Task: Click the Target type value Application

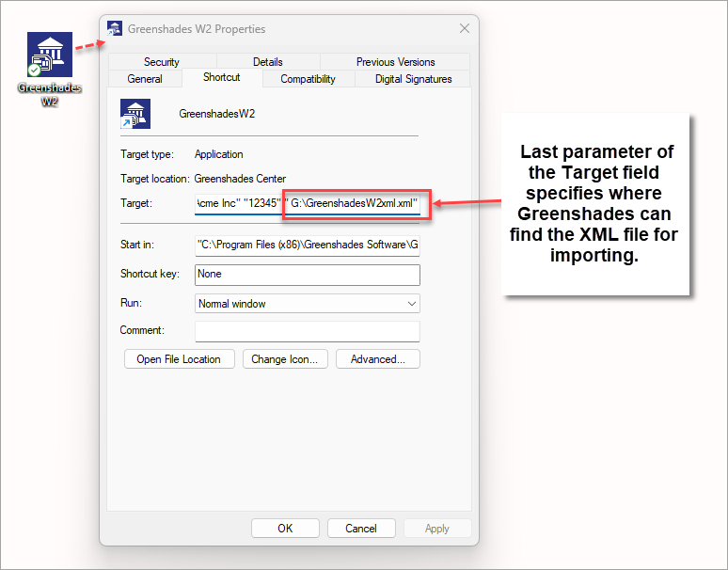Action: 218,154
